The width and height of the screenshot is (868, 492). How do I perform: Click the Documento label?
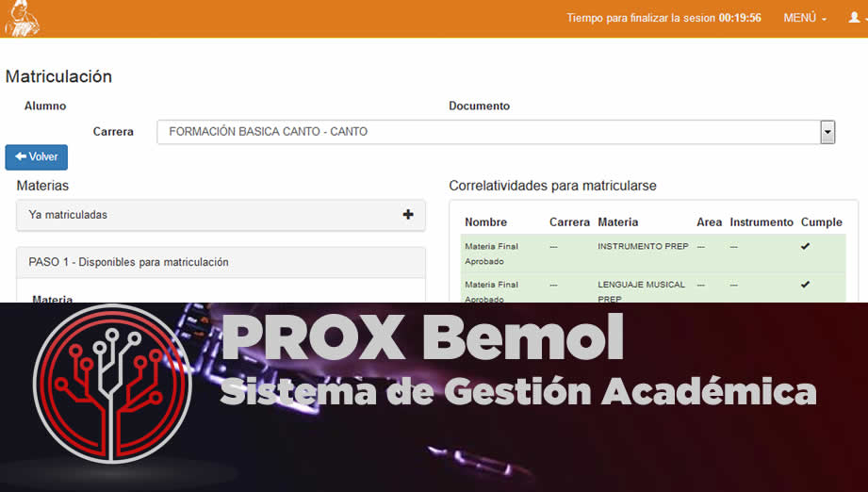coord(479,107)
